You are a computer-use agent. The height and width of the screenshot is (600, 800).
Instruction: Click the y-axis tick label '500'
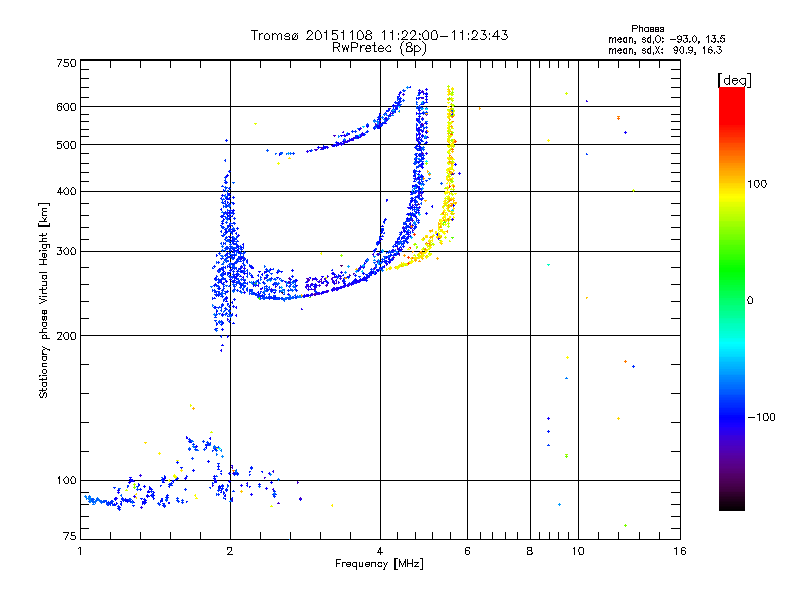tap(66, 145)
